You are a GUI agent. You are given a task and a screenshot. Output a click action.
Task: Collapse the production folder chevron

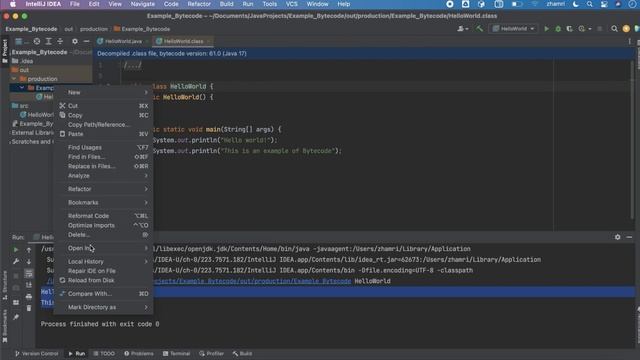[13, 79]
